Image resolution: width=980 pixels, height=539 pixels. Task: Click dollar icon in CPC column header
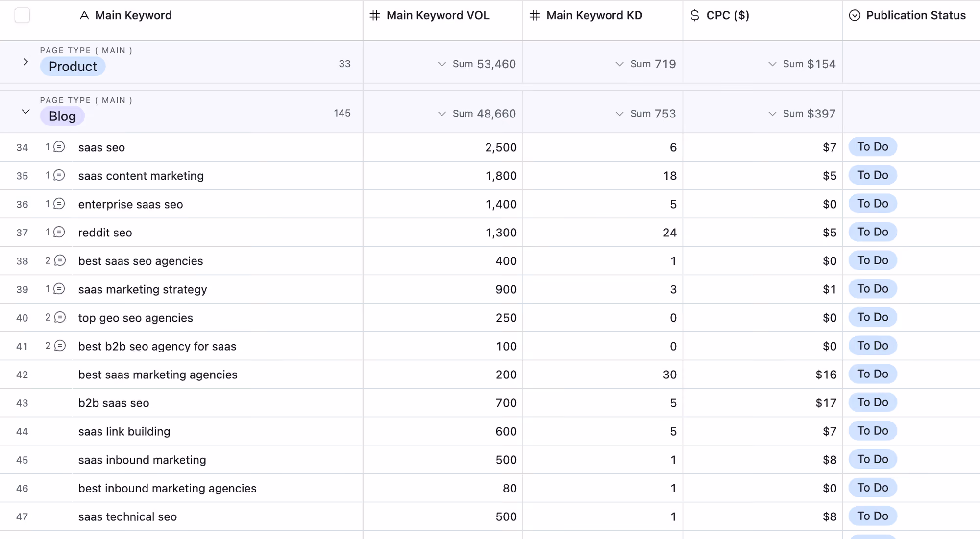695,15
